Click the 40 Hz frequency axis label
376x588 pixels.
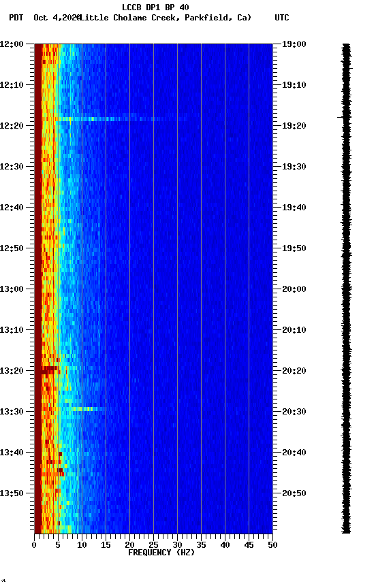pos(225,545)
